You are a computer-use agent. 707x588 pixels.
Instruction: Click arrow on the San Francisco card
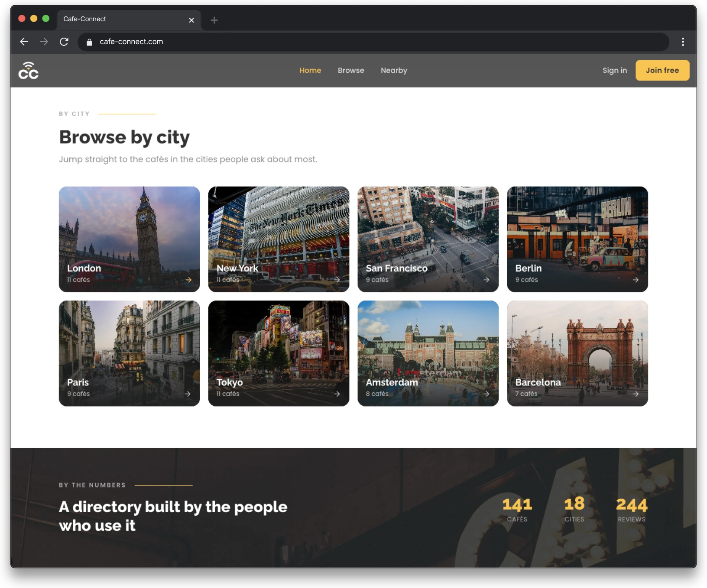click(x=486, y=280)
